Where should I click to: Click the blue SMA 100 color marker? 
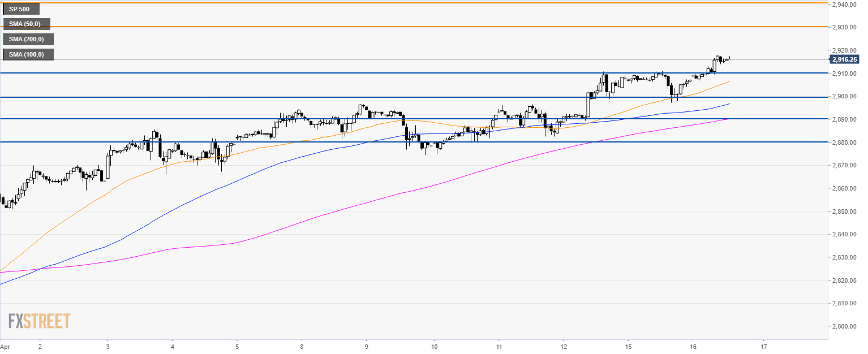pyautogui.click(x=3, y=54)
